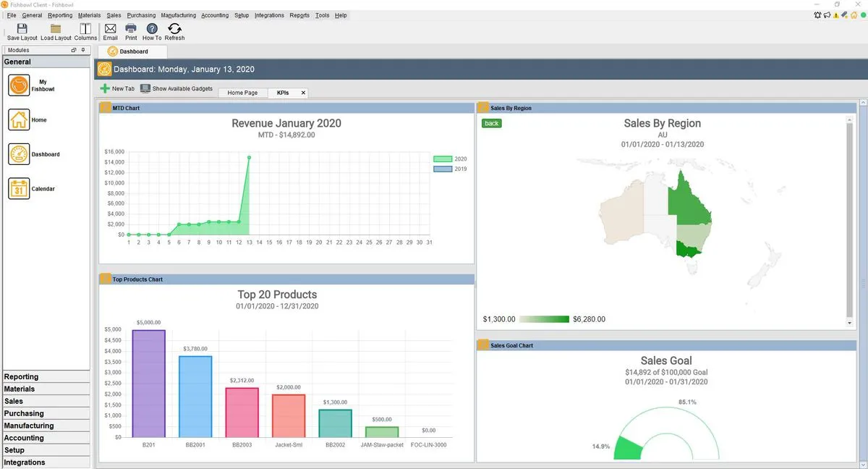Click back on the Sales By Region map
The image size is (868, 469).
[492, 123]
